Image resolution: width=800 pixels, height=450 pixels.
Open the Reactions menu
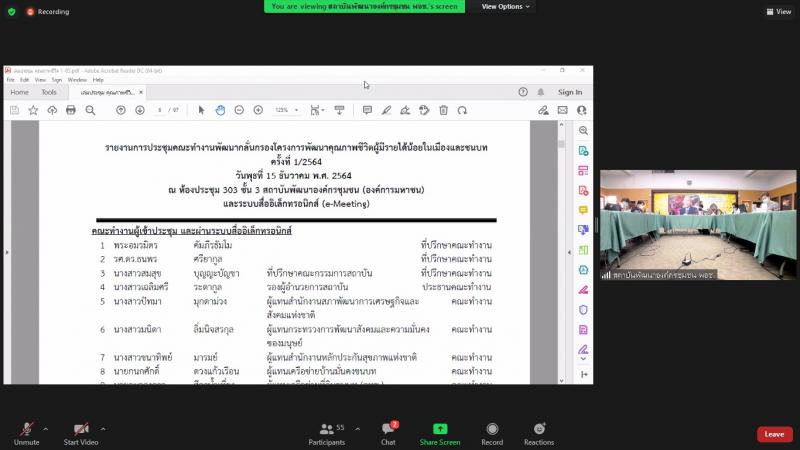click(x=539, y=434)
